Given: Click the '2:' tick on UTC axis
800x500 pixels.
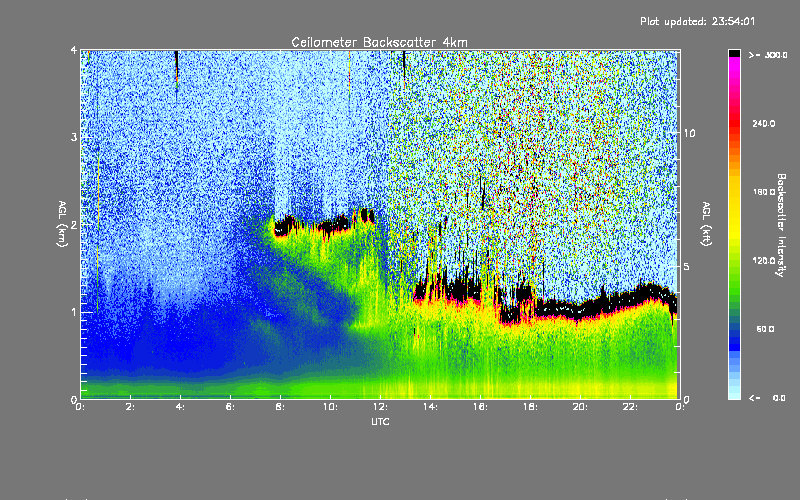Looking at the screenshot, I should click(x=131, y=407).
